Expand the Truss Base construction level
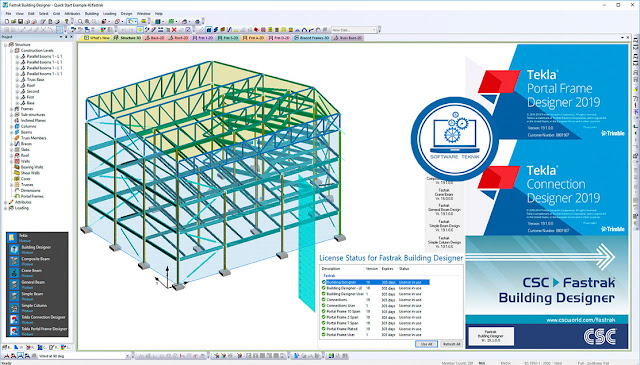This screenshot has height=365, width=640. coord(17,80)
